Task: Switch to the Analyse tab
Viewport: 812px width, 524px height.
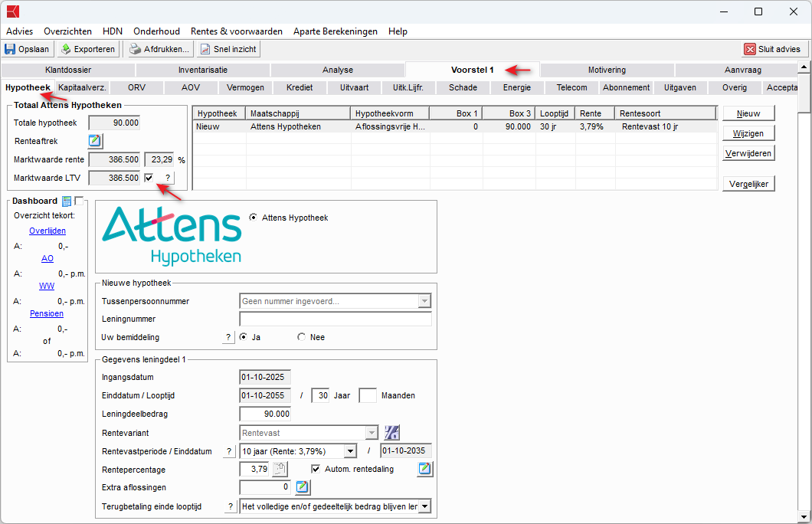Action: 338,70
